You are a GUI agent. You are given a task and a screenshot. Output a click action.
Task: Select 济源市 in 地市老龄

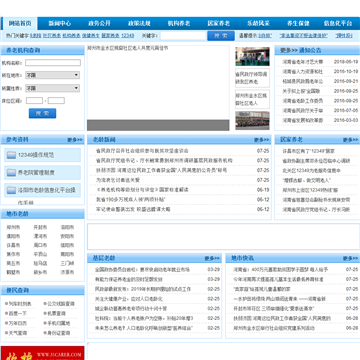[x=67, y=272]
